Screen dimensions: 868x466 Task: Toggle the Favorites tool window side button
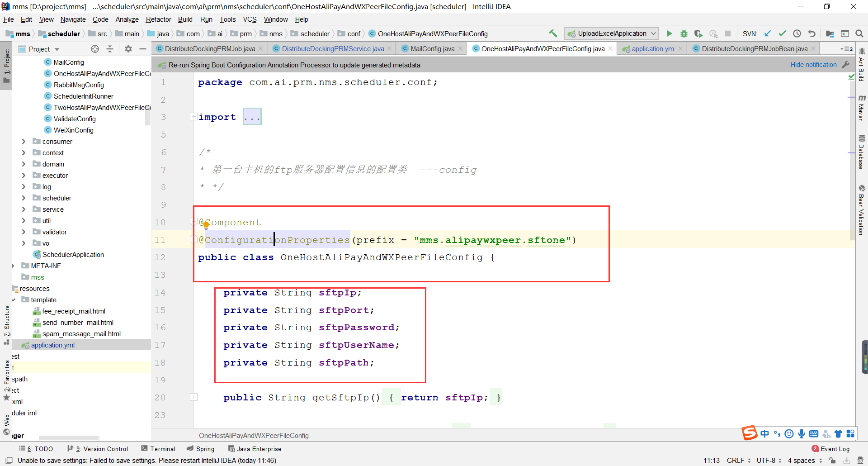(7, 380)
